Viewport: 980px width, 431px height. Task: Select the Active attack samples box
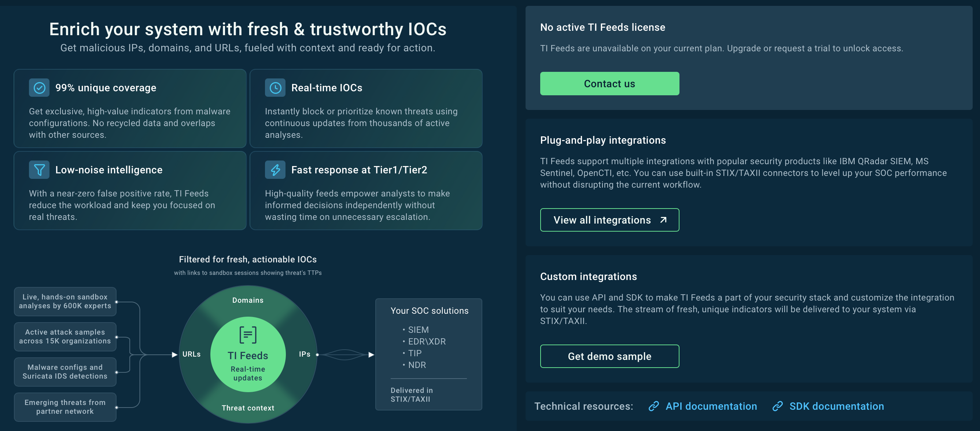pos(65,337)
